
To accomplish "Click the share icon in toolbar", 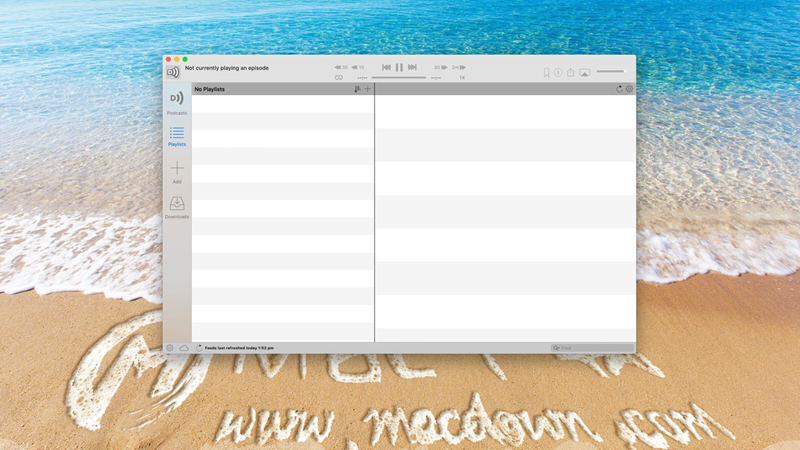I will click(571, 72).
